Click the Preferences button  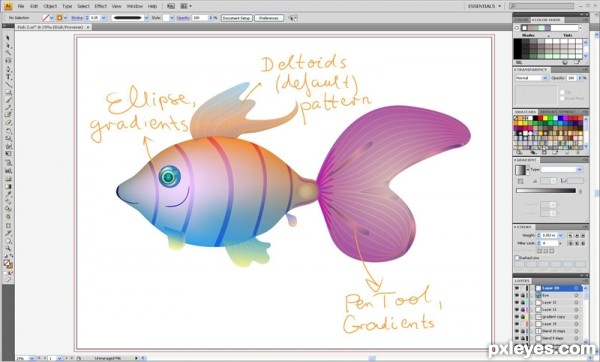(x=269, y=18)
